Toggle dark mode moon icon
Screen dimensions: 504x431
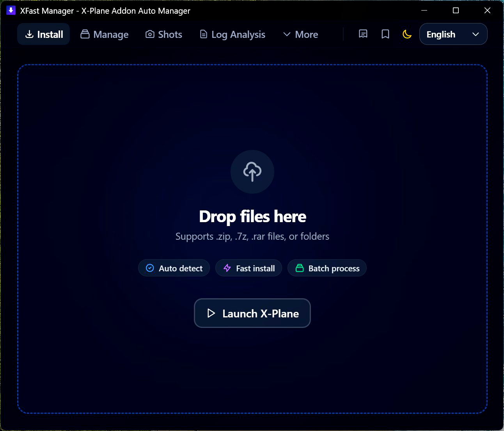(407, 34)
